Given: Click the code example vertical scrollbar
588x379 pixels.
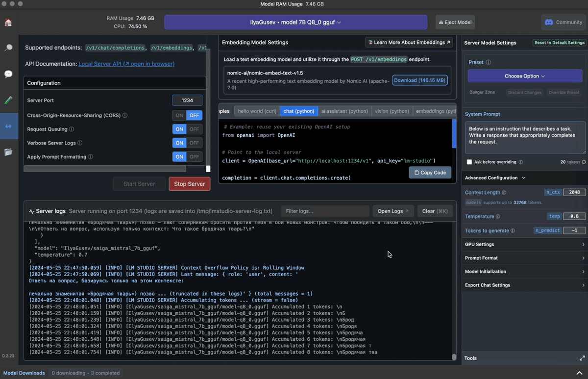Looking at the screenshot, I should 454,134.
